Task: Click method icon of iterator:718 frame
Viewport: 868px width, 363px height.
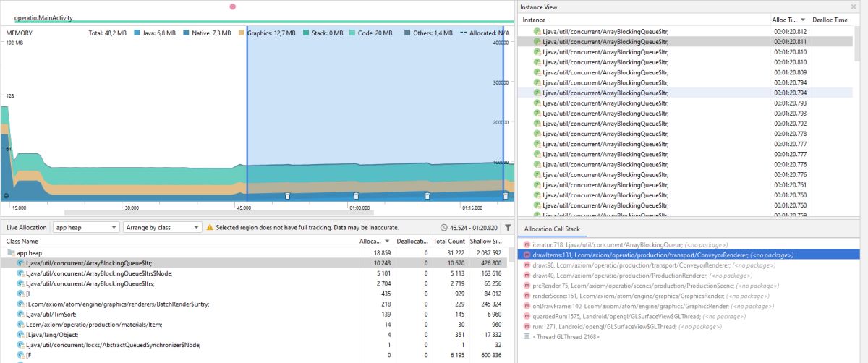Action: 527,244
